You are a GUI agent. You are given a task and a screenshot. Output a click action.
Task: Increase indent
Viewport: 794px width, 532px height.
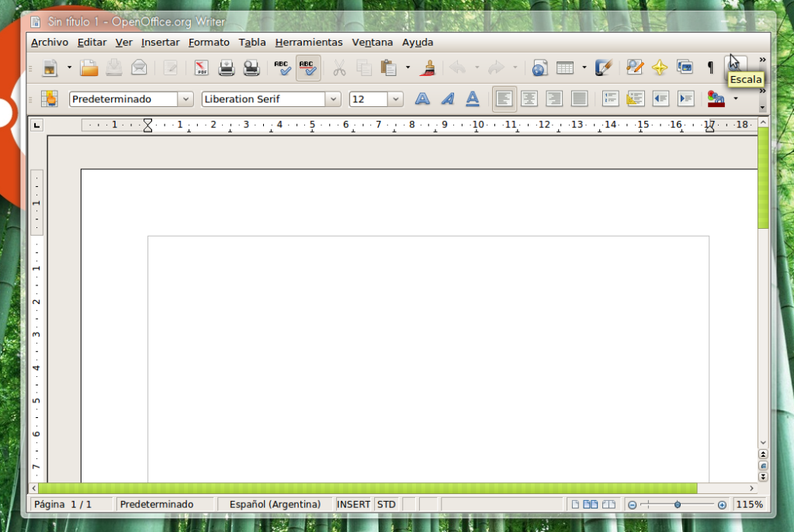[685, 98]
